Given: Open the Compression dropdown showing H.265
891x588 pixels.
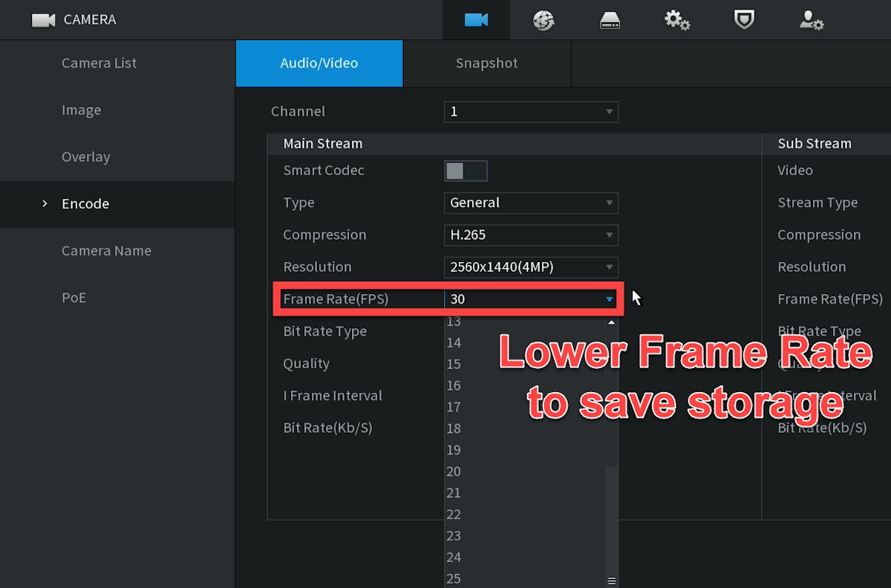Looking at the screenshot, I should (531, 235).
